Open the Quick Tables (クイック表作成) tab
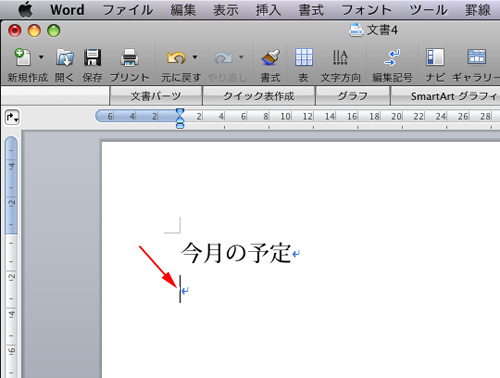The height and width of the screenshot is (378, 500). coord(259,96)
